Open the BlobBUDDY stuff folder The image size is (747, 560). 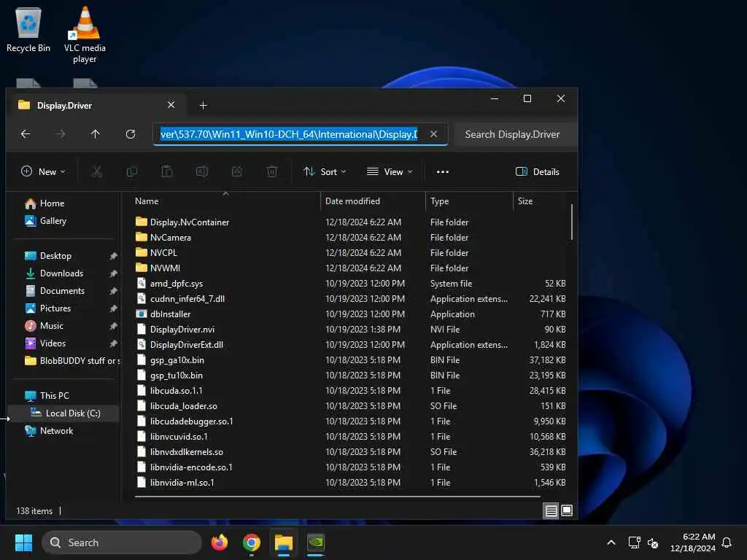pyautogui.click(x=71, y=361)
